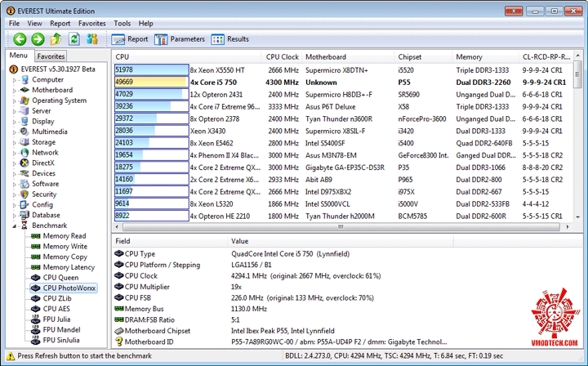Switch to the Favorites tab
The image size is (588, 366).
pyautogui.click(x=51, y=56)
